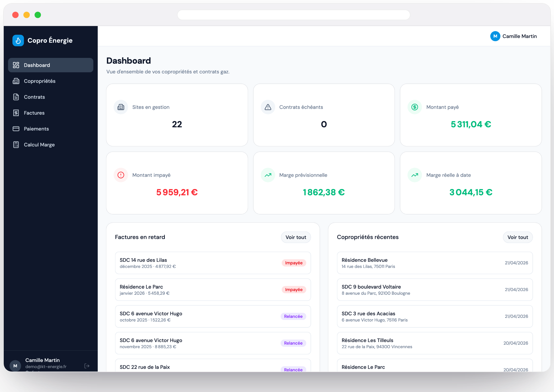This screenshot has width=554, height=392.
Task: Click the green window zoom button
Action: tap(38, 15)
